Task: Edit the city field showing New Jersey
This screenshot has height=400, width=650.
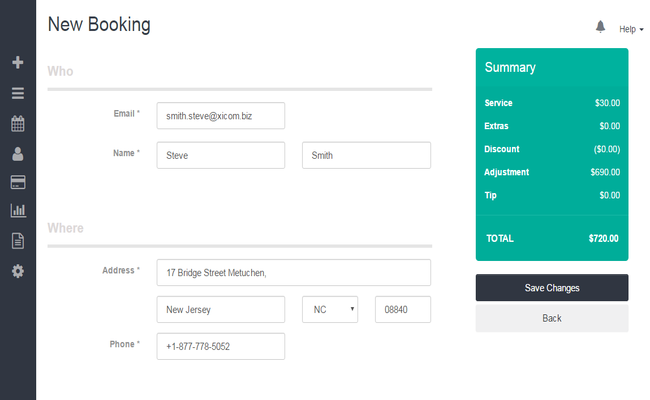Action: (x=220, y=310)
